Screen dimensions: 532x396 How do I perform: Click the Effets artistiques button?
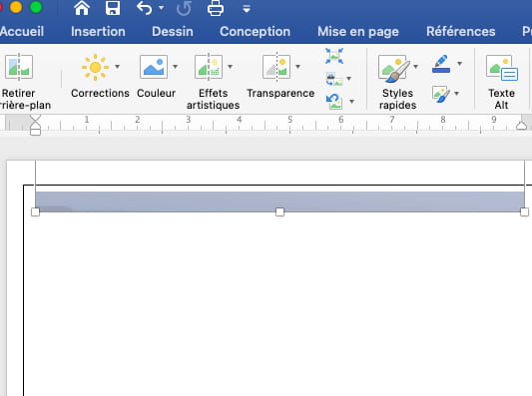pos(213,82)
